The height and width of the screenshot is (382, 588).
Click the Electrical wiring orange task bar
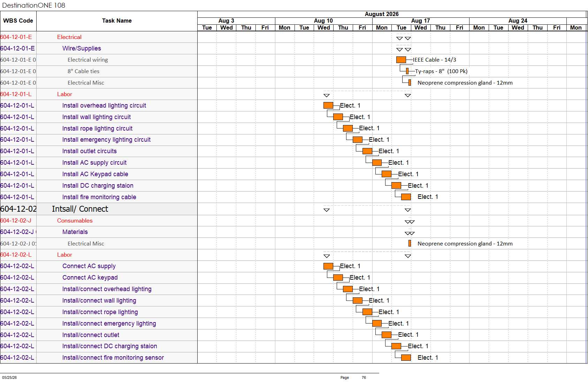point(401,60)
